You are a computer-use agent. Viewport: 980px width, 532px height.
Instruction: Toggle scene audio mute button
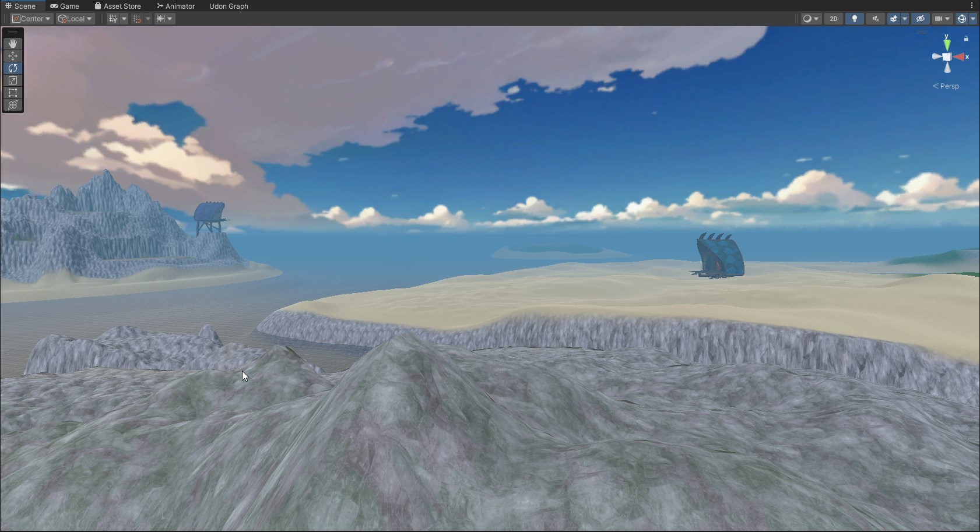875,19
